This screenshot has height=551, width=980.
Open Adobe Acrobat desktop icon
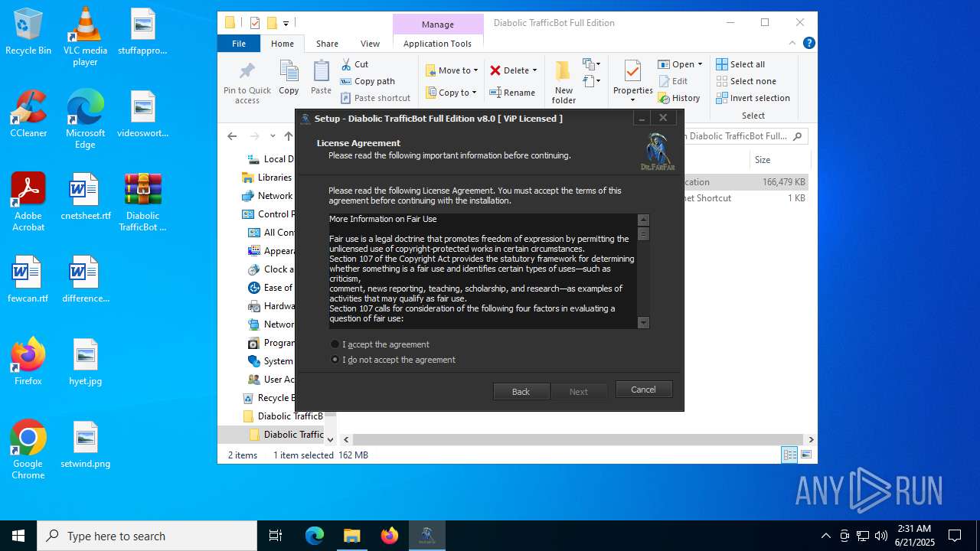(28, 201)
